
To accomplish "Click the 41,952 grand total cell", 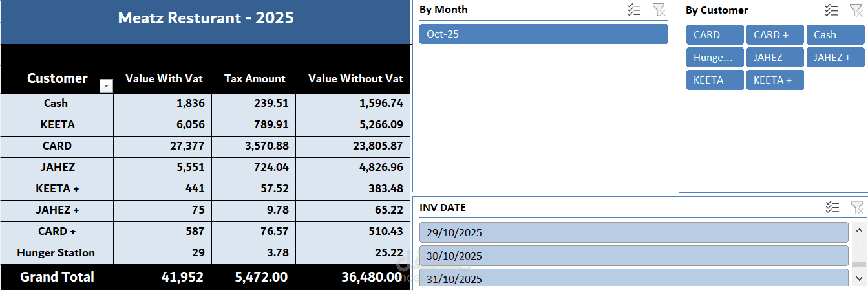I will [x=163, y=277].
